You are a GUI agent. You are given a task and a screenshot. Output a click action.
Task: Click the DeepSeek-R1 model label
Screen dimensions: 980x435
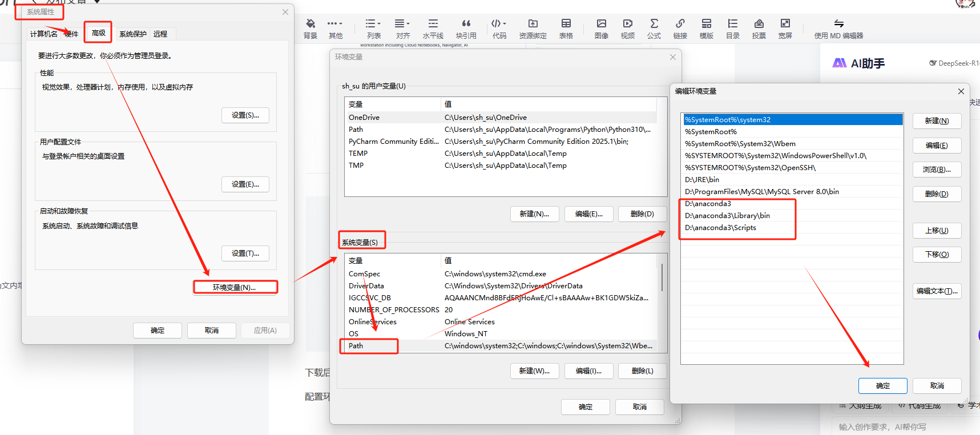coord(954,63)
